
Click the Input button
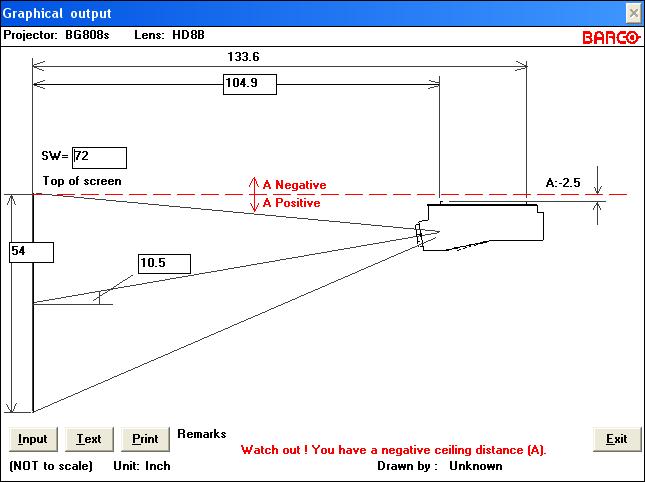point(33,439)
